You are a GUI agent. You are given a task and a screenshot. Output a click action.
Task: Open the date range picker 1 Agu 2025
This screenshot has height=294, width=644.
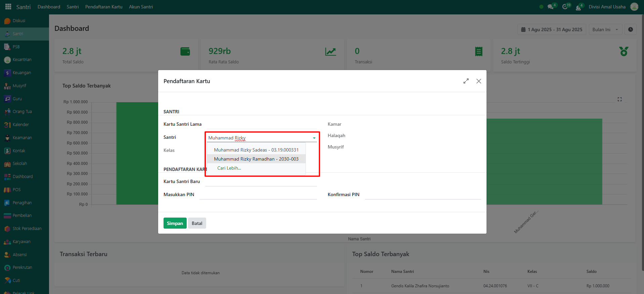tap(551, 30)
